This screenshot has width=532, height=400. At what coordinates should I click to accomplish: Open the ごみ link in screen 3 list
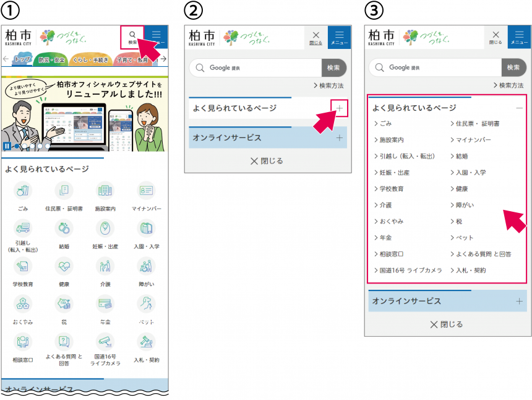[x=383, y=124]
